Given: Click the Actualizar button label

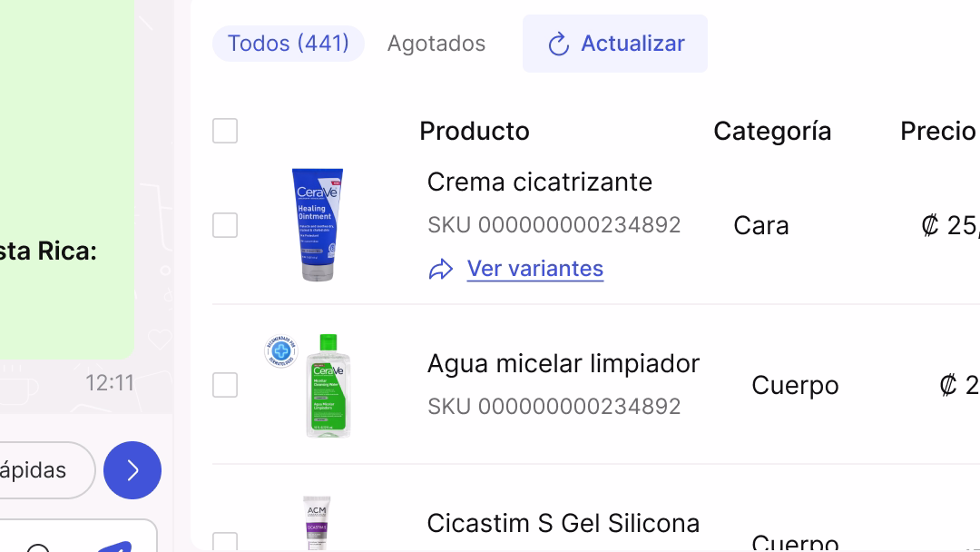Looking at the screenshot, I should click(x=632, y=44).
